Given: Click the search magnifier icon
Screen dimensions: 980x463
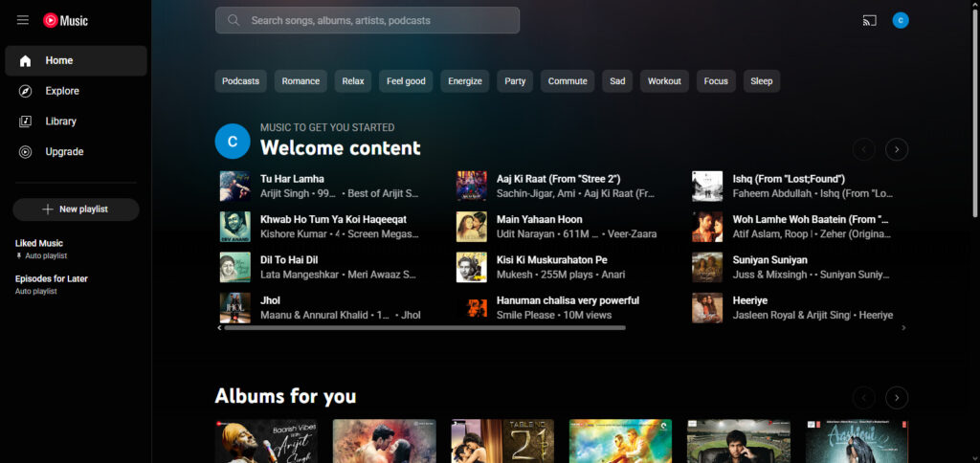Looking at the screenshot, I should tap(234, 21).
